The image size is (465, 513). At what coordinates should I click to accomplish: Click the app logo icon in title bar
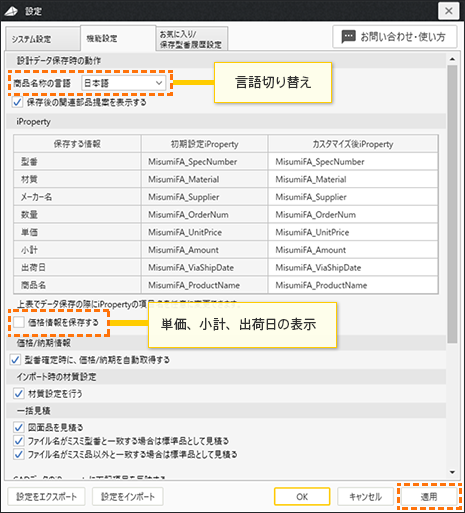pyautogui.click(x=11, y=11)
